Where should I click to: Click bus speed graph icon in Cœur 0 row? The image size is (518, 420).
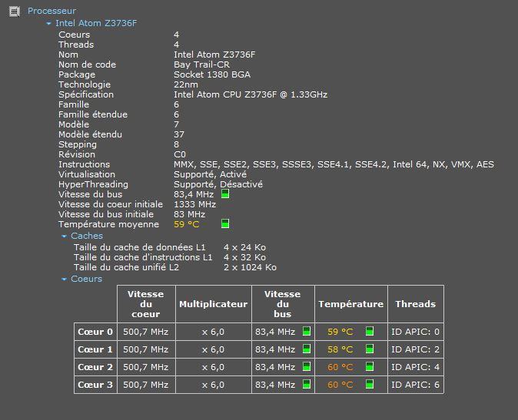pyautogui.click(x=307, y=331)
